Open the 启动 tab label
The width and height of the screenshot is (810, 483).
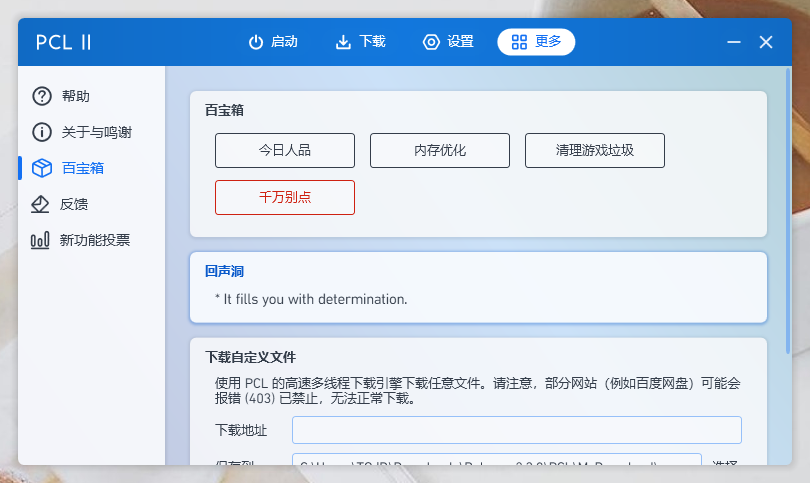pyautogui.click(x=284, y=41)
